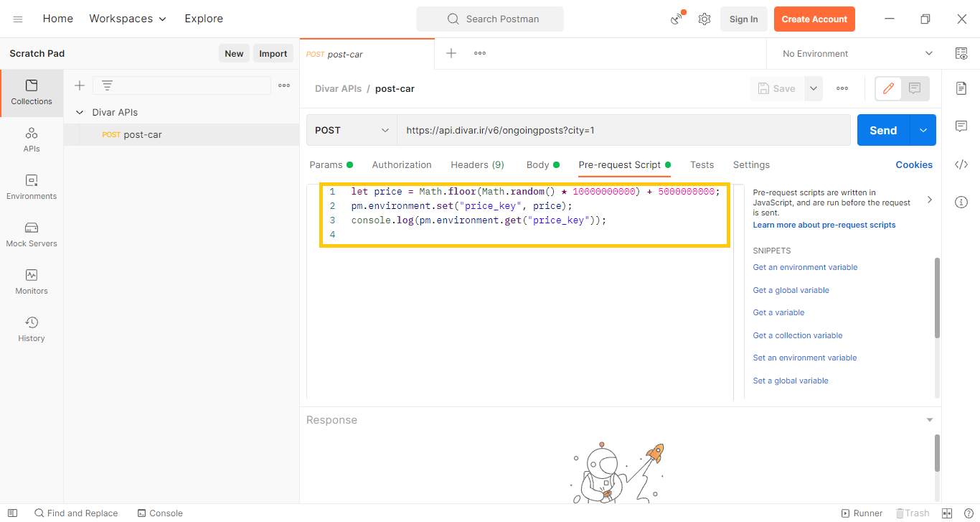Image resolution: width=980 pixels, height=522 pixels.
Task: Collapse the Divar APIs collection
Action: click(x=80, y=112)
